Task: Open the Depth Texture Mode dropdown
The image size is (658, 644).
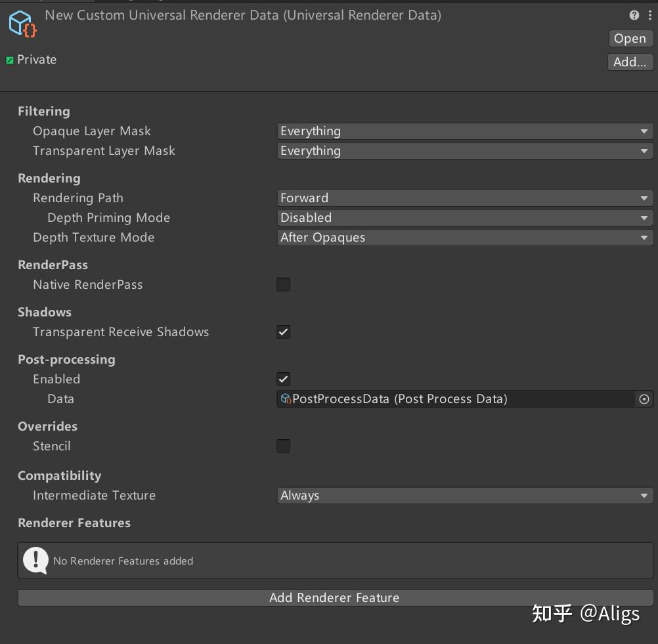Action: (x=465, y=237)
